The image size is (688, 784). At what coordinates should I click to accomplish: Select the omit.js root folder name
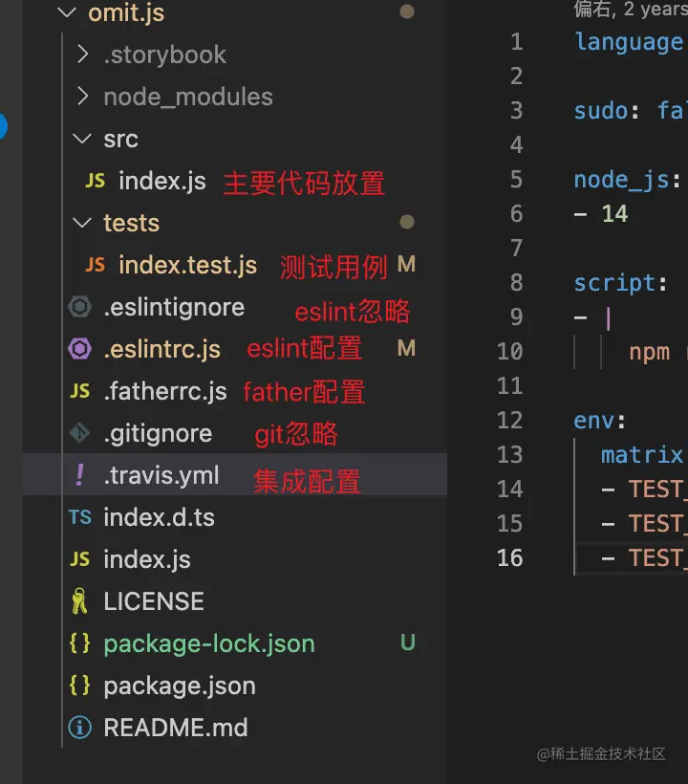pos(126,13)
